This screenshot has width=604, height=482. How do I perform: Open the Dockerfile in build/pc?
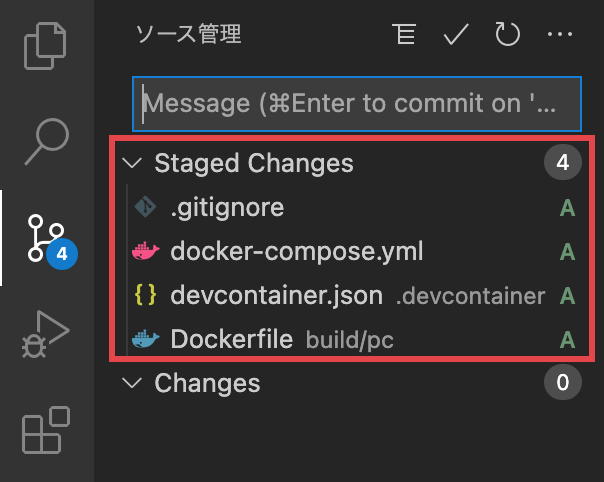tap(232, 339)
